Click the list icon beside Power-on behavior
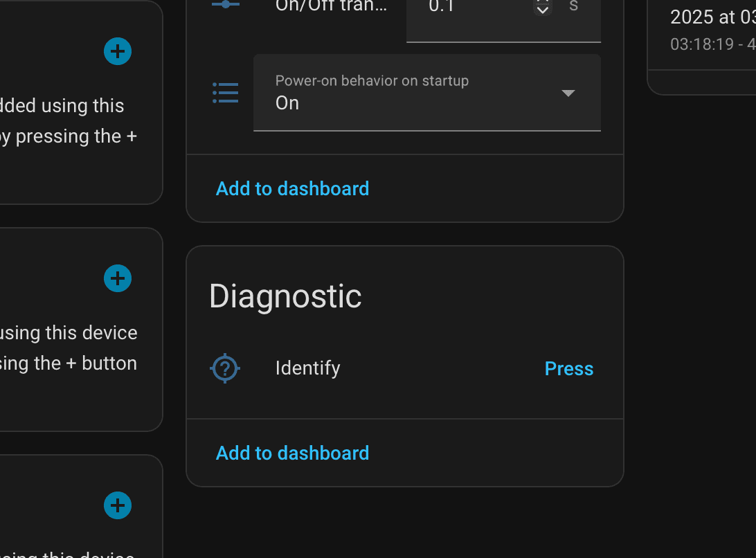The height and width of the screenshot is (558, 756). pyautogui.click(x=225, y=92)
